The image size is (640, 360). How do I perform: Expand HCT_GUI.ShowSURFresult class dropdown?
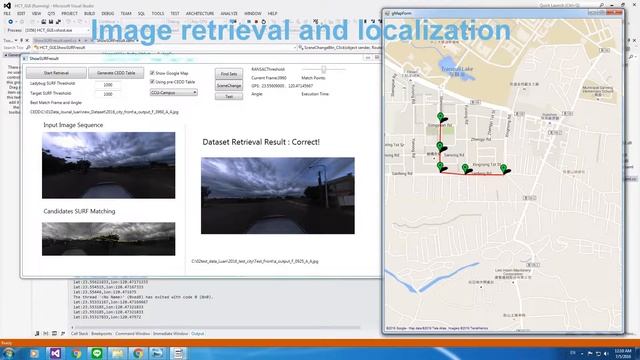point(165,47)
